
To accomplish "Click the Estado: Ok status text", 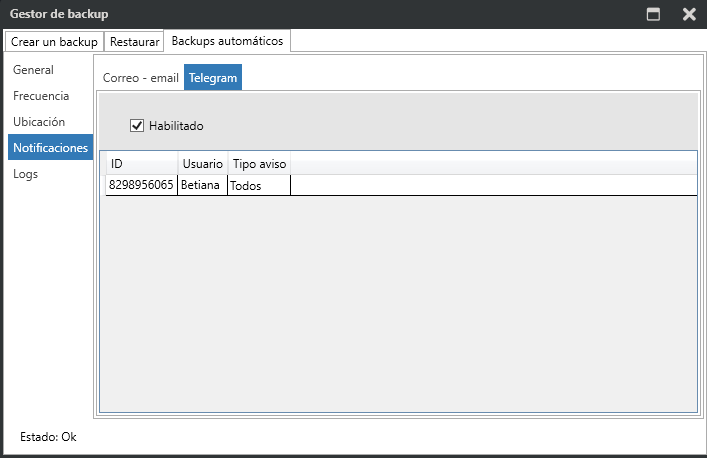I will [x=48, y=437].
